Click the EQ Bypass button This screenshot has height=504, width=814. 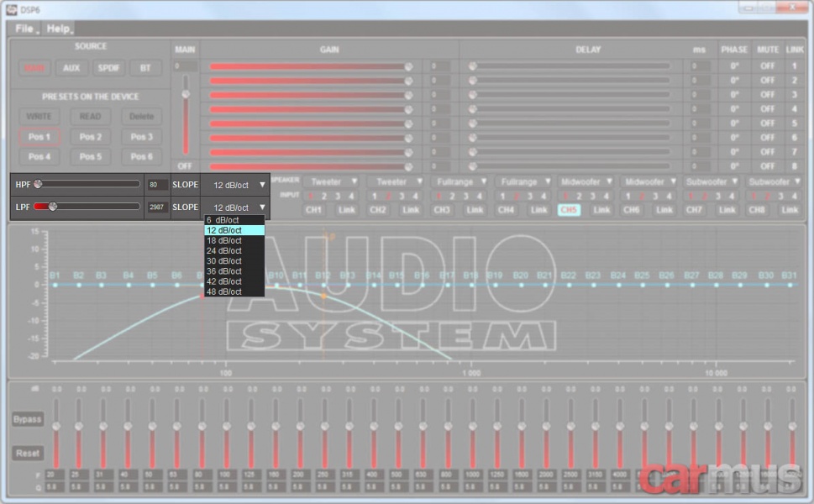[x=28, y=419]
